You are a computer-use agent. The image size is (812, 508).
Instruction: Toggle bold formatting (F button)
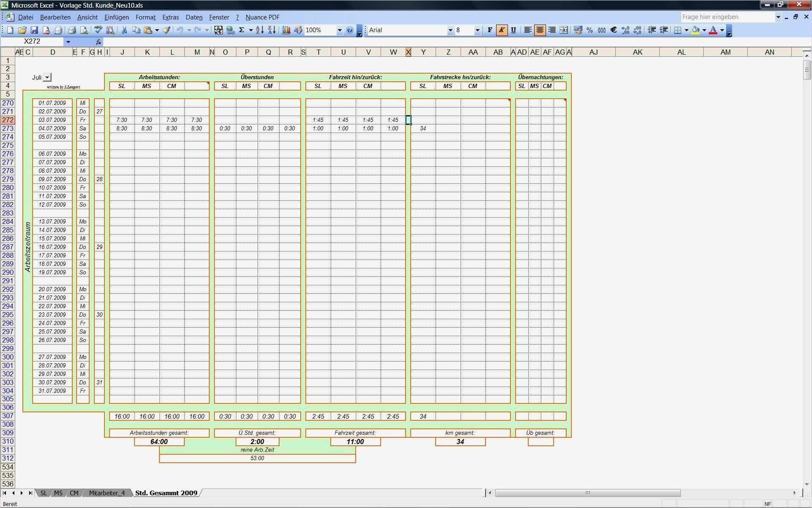tap(490, 30)
